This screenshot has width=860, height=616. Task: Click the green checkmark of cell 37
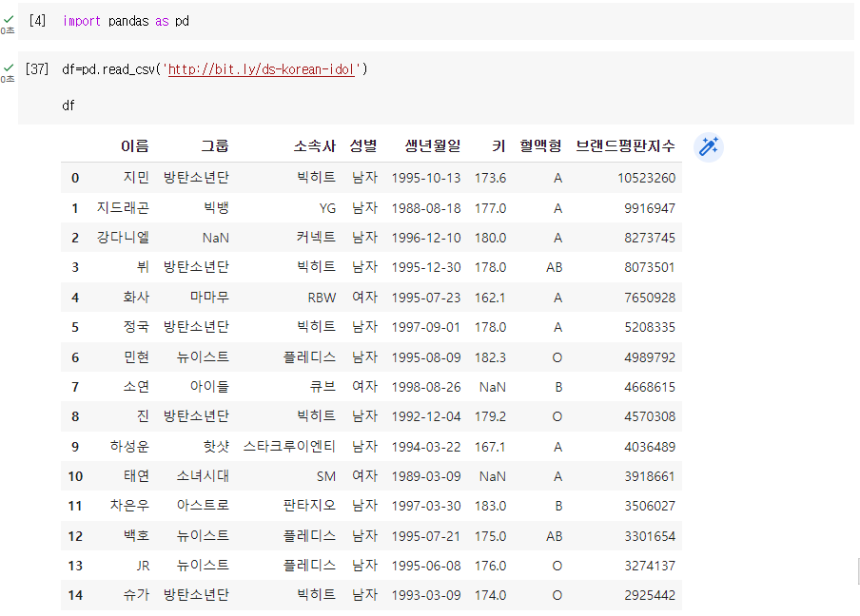pos(9,67)
